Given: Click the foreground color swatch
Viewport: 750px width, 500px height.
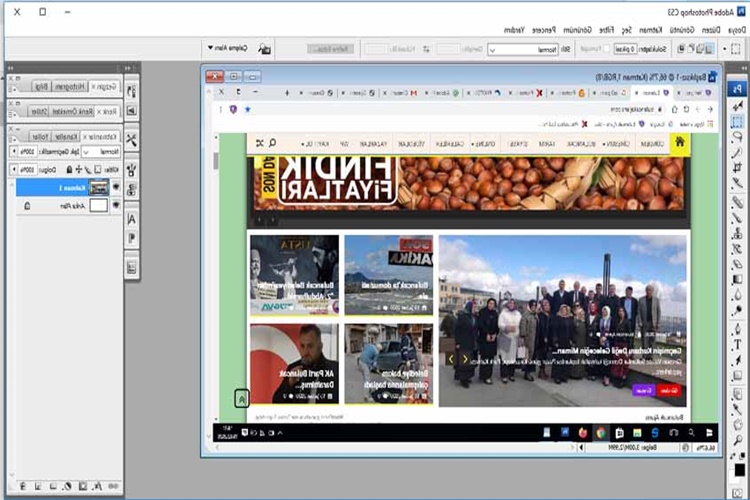Looking at the screenshot, I should pyautogui.click(x=739, y=470).
